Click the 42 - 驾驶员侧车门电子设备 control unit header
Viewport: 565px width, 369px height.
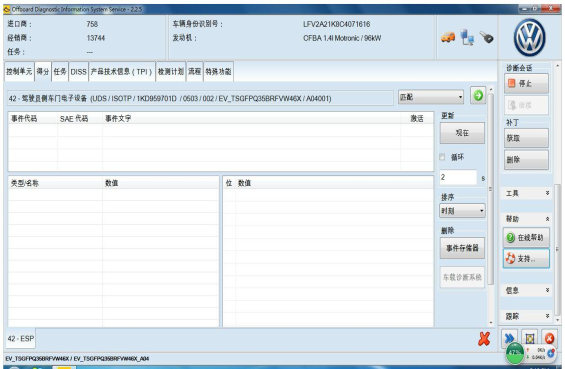200,98
